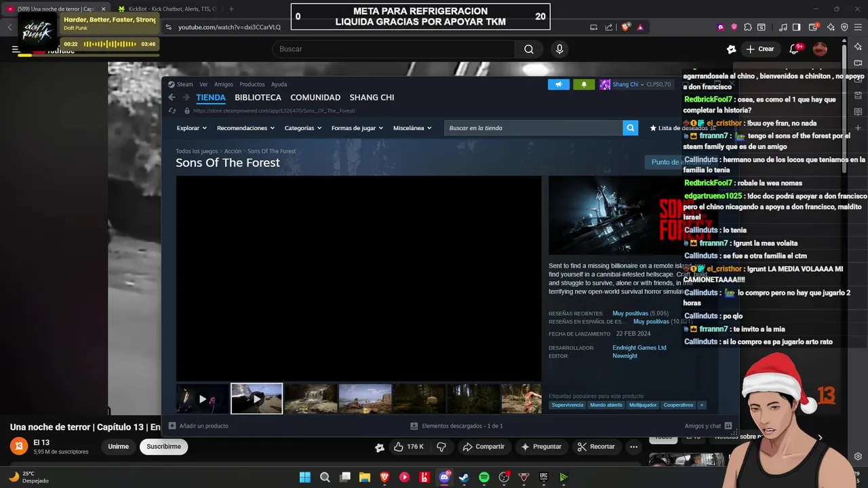Open Spotify from the taskbar

pyautogui.click(x=484, y=477)
